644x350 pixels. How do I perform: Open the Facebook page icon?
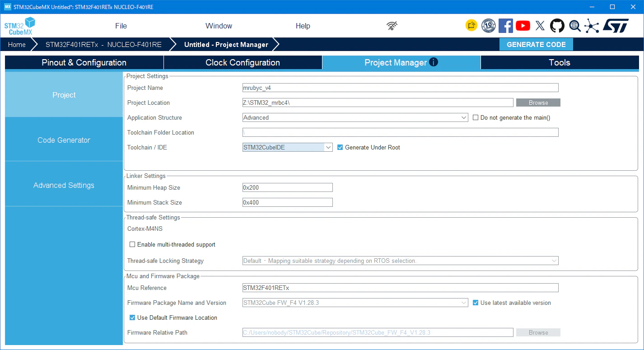click(506, 26)
